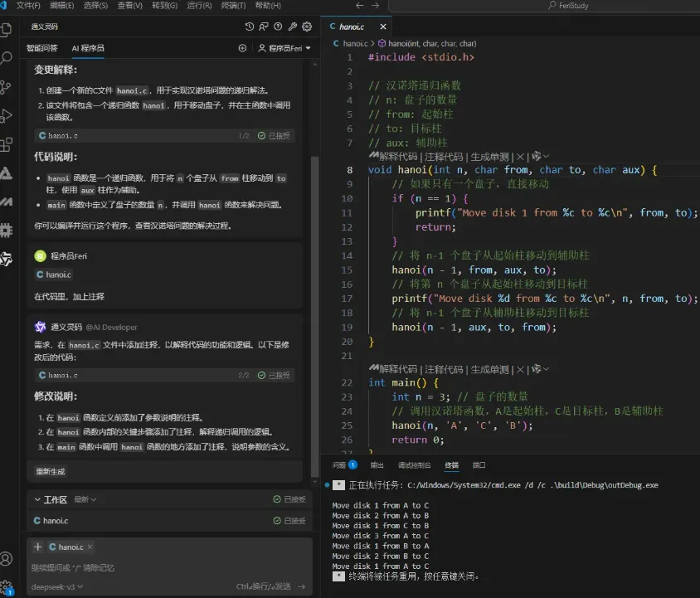
Task: Open the 终端(T) menu
Action: click(x=234, y=5)
